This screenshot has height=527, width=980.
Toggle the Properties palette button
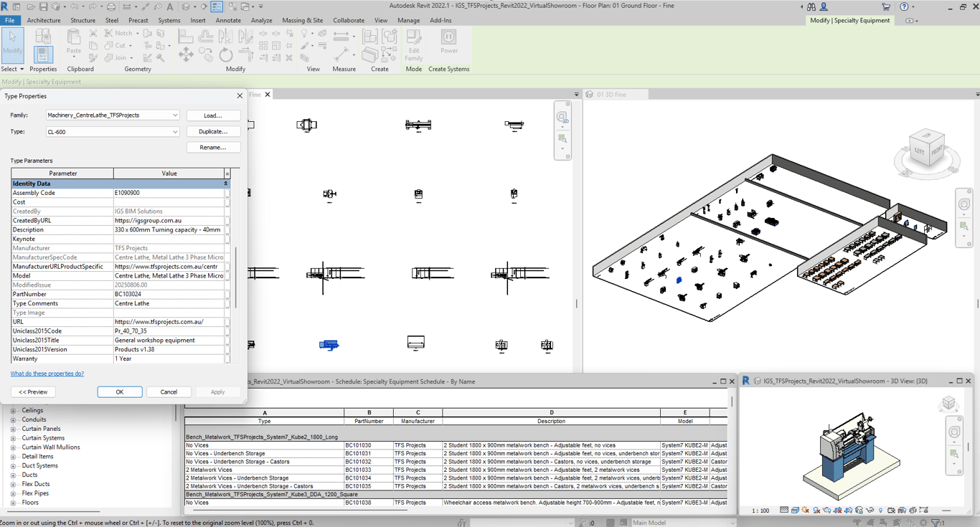click(43, 54)
